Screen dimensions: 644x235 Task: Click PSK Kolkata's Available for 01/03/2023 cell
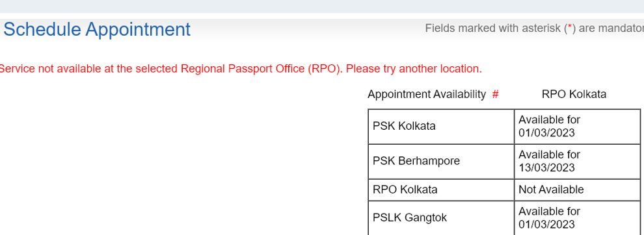tap(577, 127)
